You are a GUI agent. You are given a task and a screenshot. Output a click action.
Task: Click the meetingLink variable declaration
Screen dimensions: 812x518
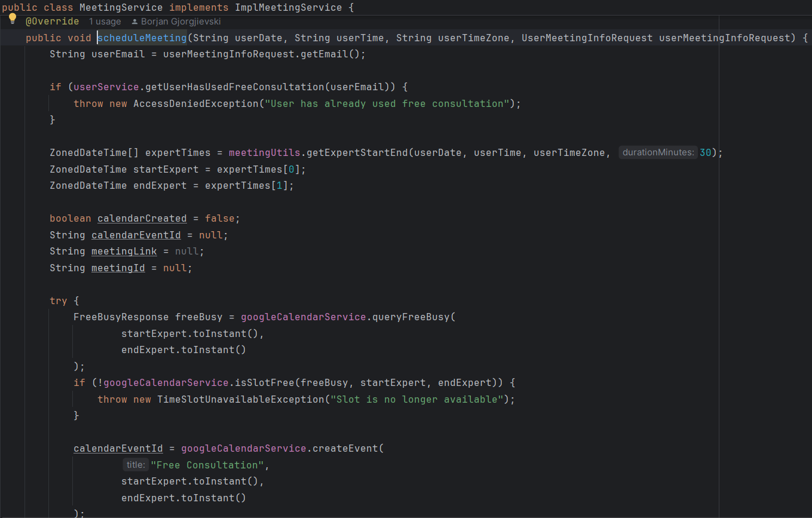pyautogui.click(x=124, y=252)
